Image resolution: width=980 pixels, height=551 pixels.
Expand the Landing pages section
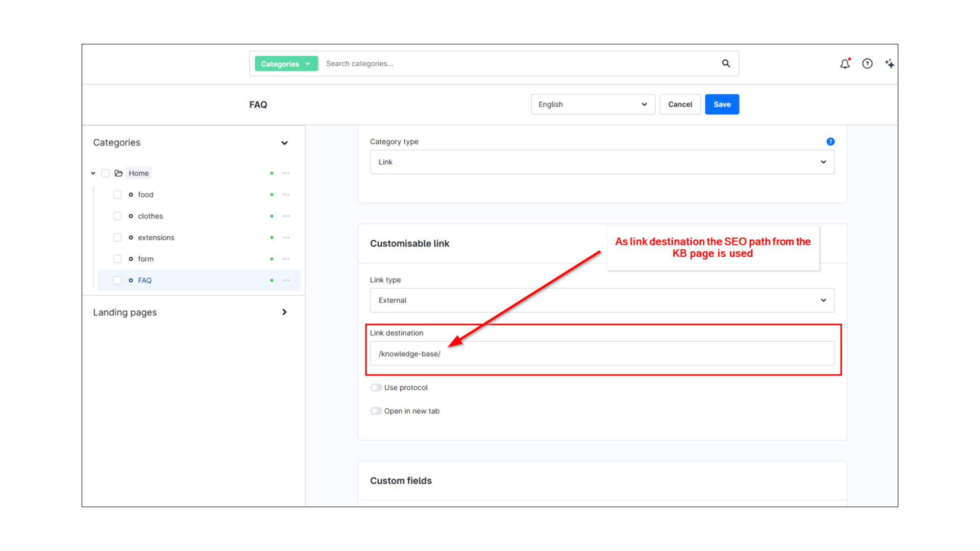[x=284, y=312]
